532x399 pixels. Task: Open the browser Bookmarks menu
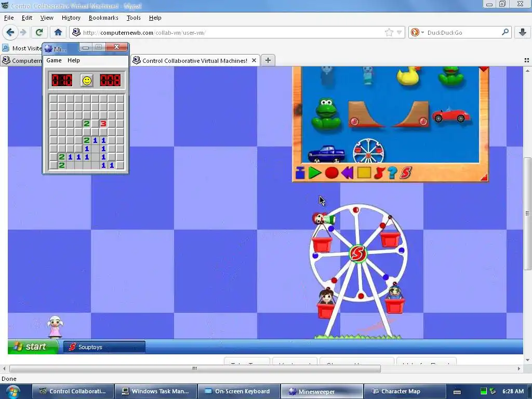click(x=103, y=18)
